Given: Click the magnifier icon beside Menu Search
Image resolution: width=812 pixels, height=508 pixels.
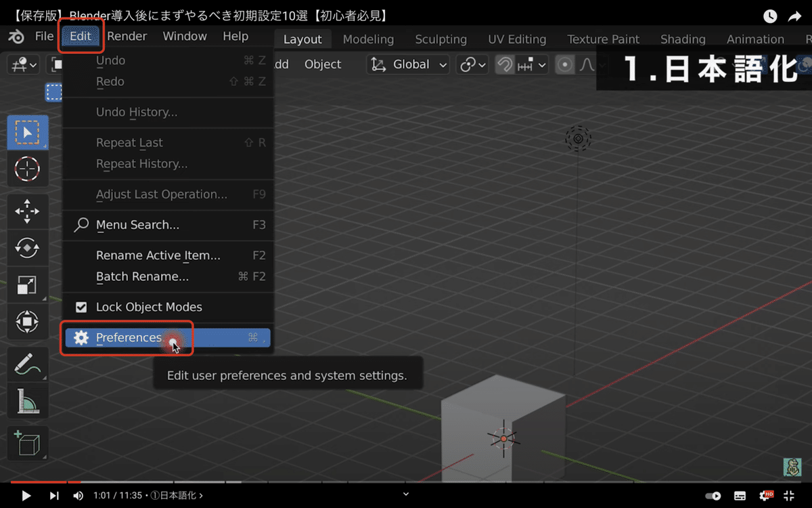Looking at the screenshot, I should [81, 225].
